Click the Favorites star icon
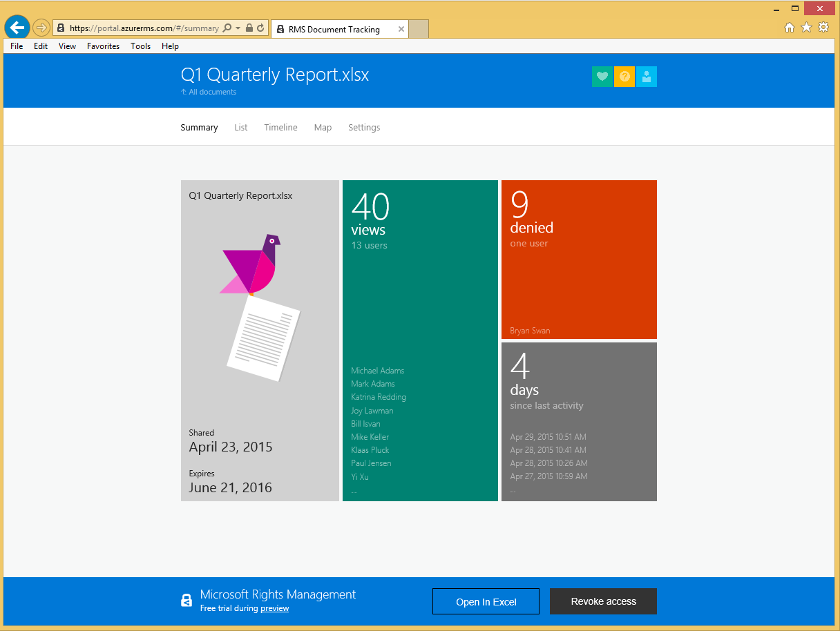The height and width of the screenshot is (631, 840). [x=806, y=28]
